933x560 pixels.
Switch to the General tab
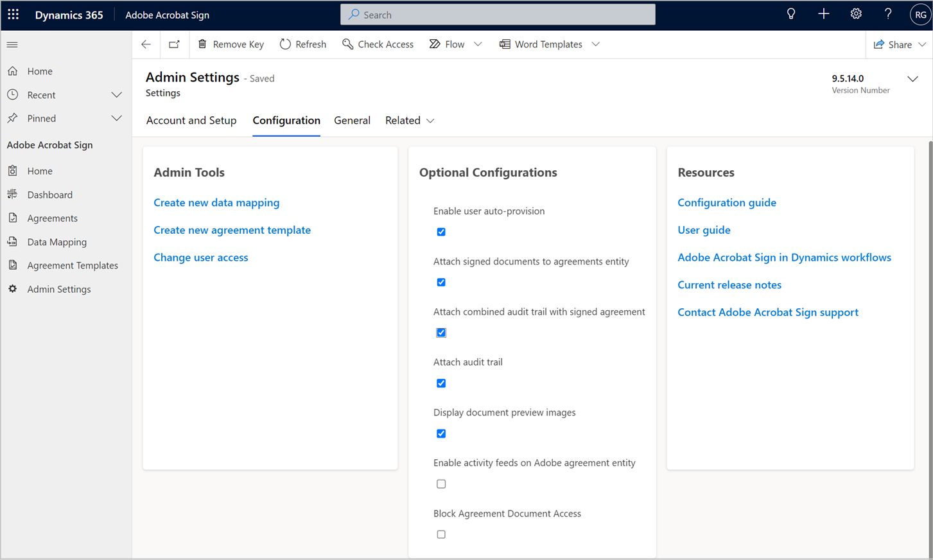[352, 121]
